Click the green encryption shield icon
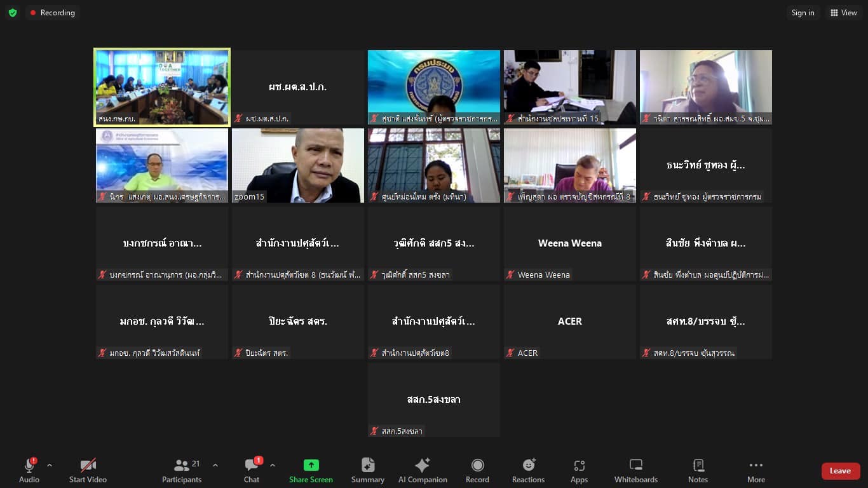The image size is (868, 488). [x=13, y=13]
